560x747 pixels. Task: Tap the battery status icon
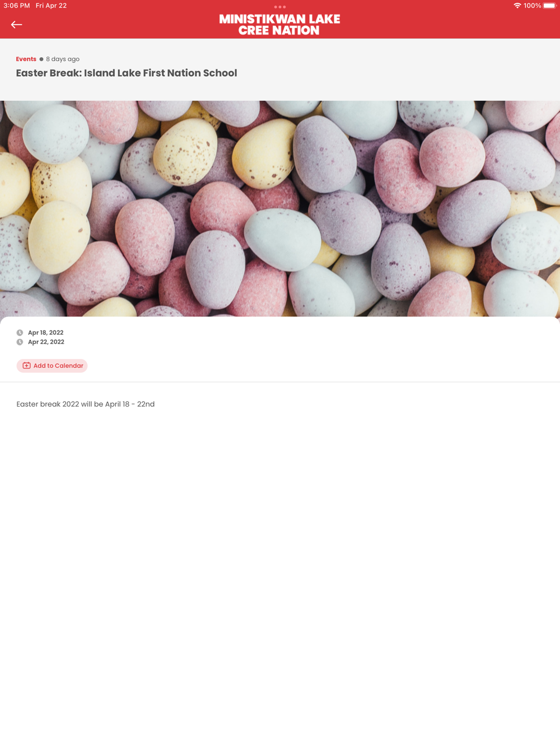tap(550, 6)
